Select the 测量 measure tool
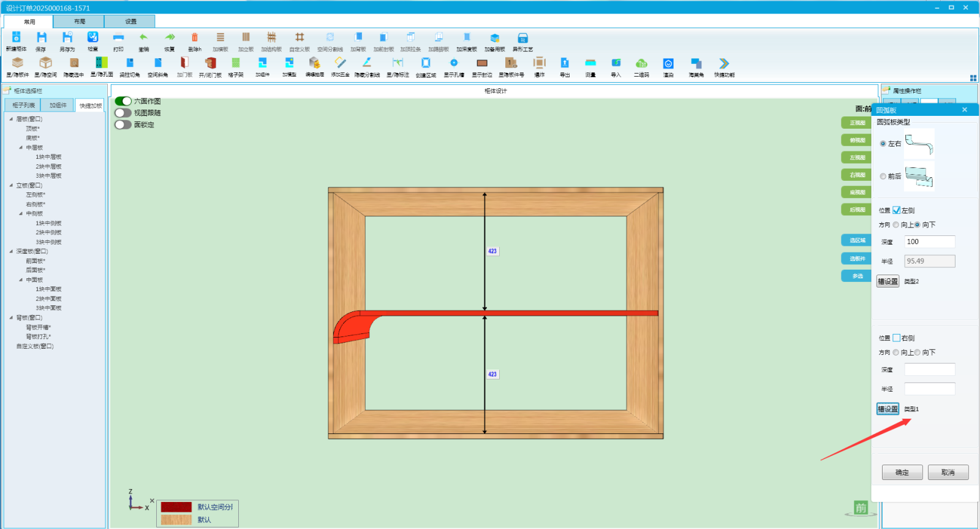The height and width of the screenshot is (529, 980). [590, 63]
